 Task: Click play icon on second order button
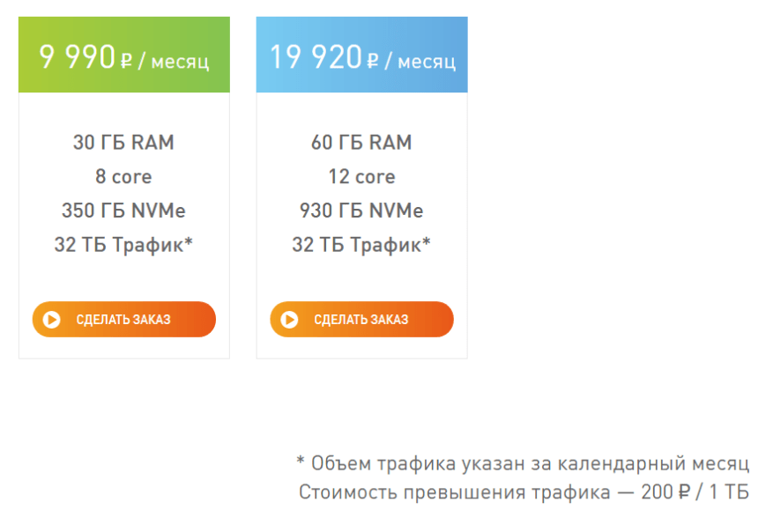[290, 320]
